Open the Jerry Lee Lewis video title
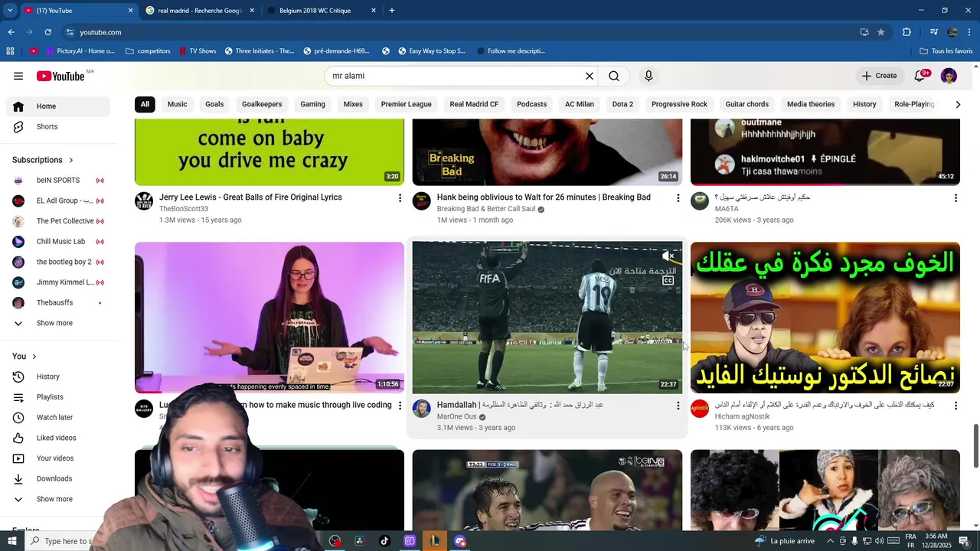This screenshot has width=980, height=551. tap(250, 197)
